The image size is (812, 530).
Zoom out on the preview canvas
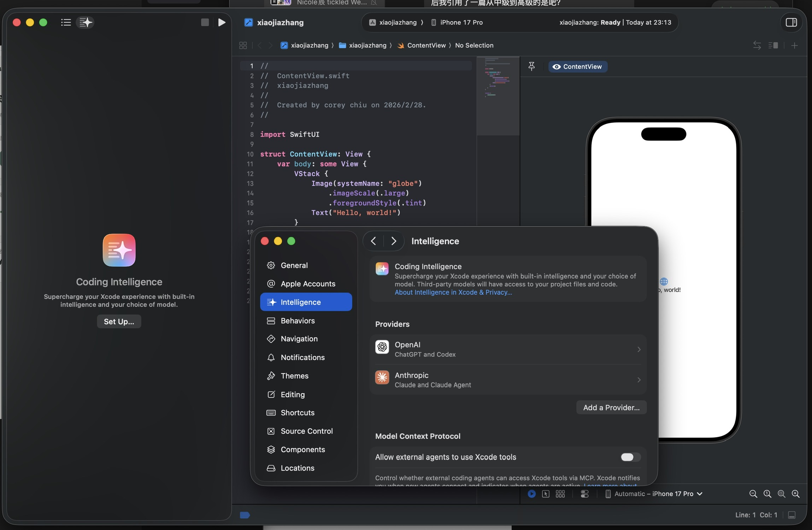tap(753, 494)
